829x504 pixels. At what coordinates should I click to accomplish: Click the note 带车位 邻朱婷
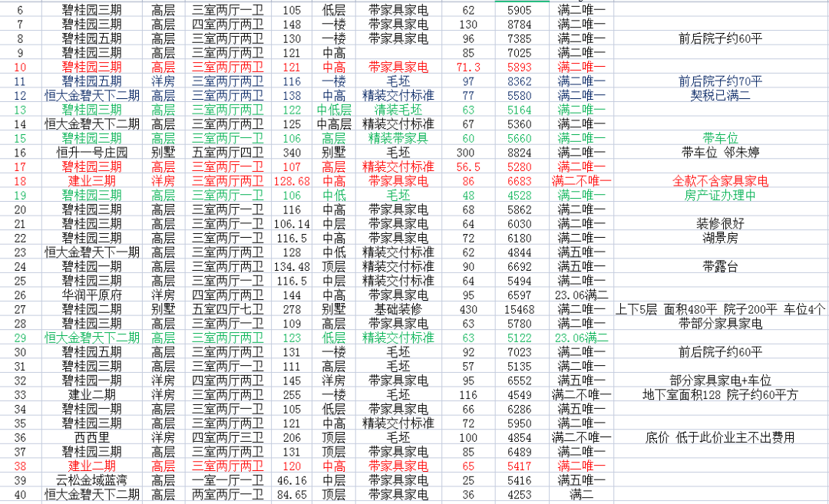point(721,153)
